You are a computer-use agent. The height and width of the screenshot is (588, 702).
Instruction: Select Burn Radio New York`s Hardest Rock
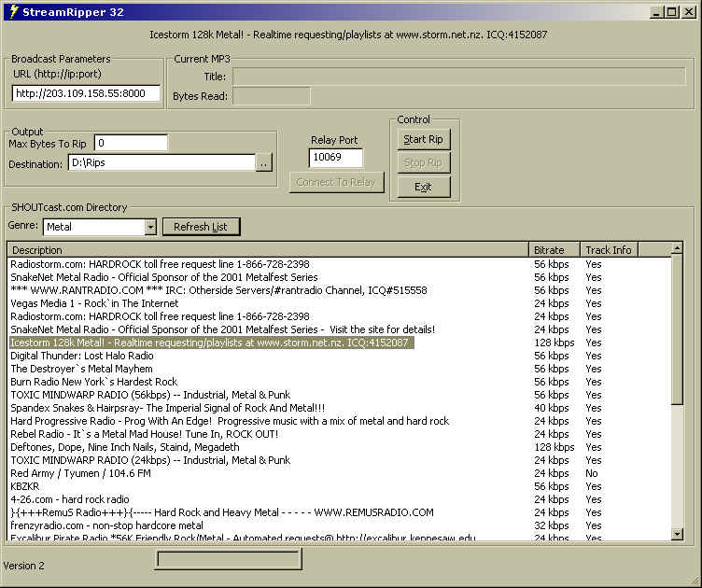point(339,382)
